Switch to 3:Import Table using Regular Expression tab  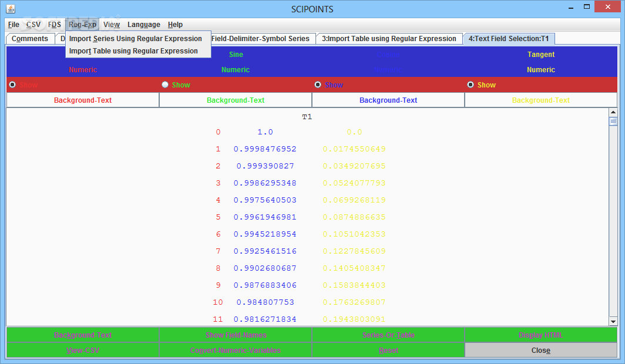(x=389, y=39)
